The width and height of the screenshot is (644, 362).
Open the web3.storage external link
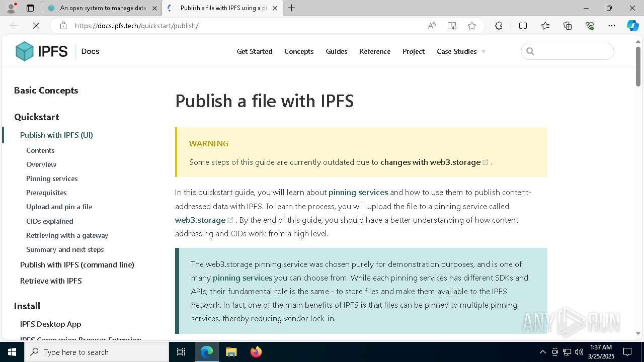tap(204, 220)
